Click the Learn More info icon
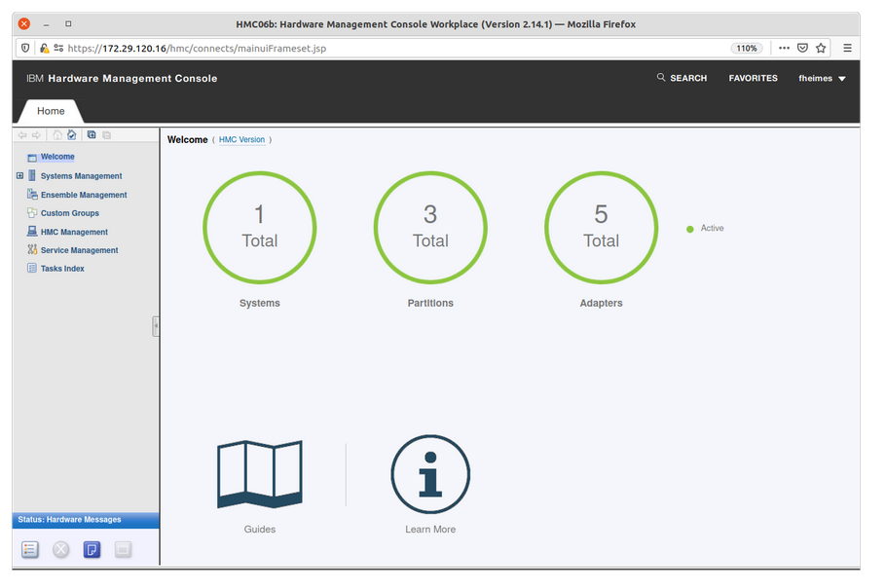 (x=430, y=474)
